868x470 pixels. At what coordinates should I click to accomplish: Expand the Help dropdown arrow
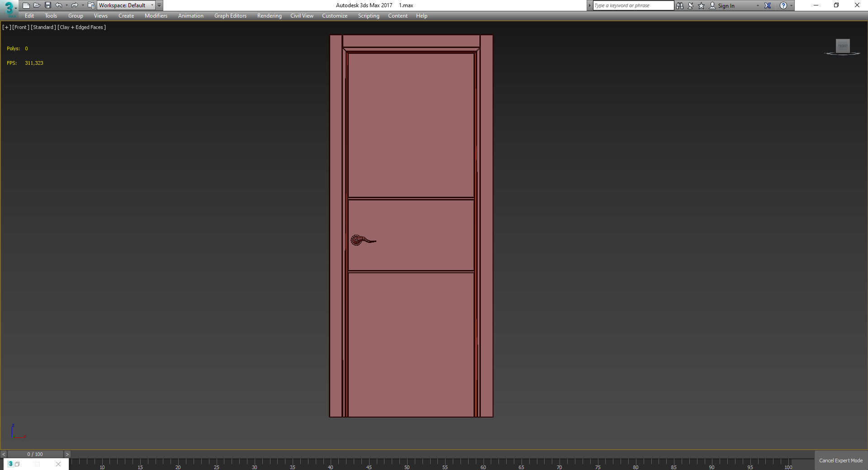pyautogui.click(x=791, y=5)
